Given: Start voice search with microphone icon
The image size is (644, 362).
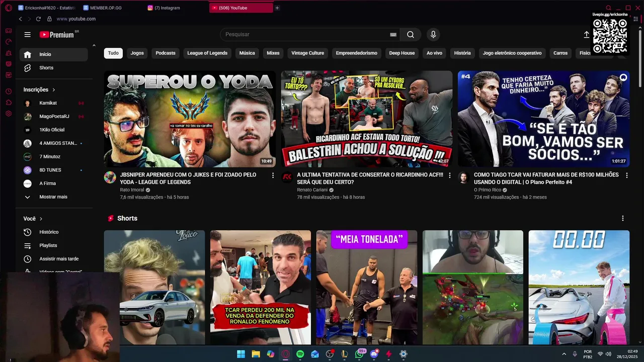Looking at the screenshot, I should [433, 34].
